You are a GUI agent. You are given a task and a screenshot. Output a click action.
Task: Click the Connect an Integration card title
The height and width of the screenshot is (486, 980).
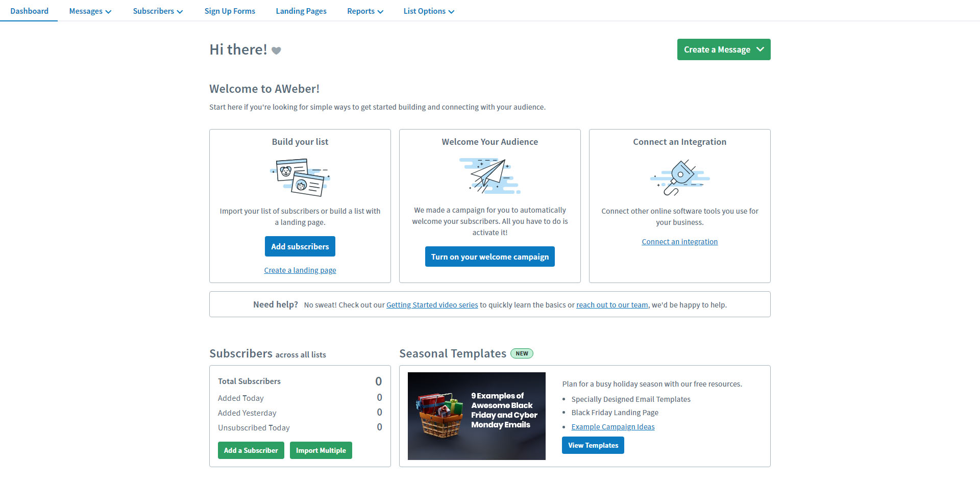pos(680,142)
